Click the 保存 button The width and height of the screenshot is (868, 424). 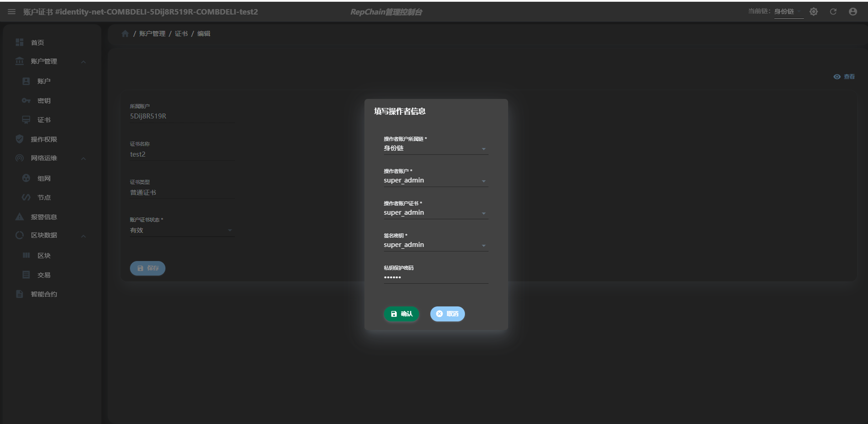(x=148, y=268)
